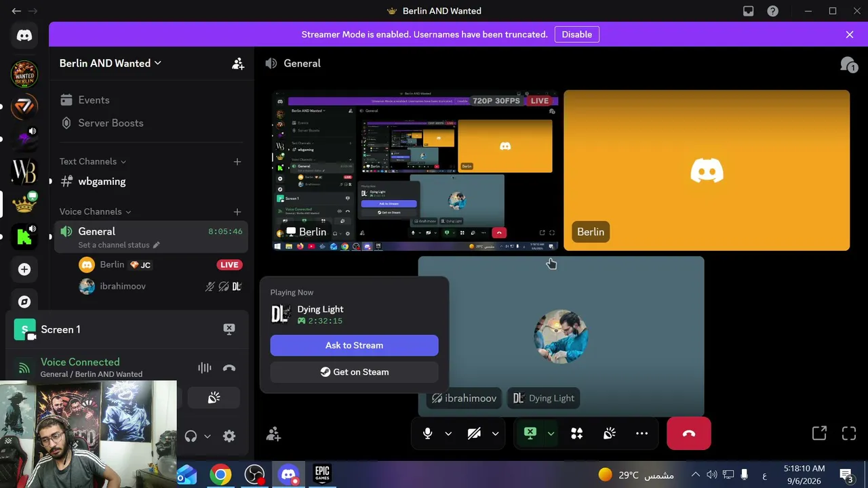Open Discover servers compass icon
Screen dimensions: 868x488
coord(24,302)
